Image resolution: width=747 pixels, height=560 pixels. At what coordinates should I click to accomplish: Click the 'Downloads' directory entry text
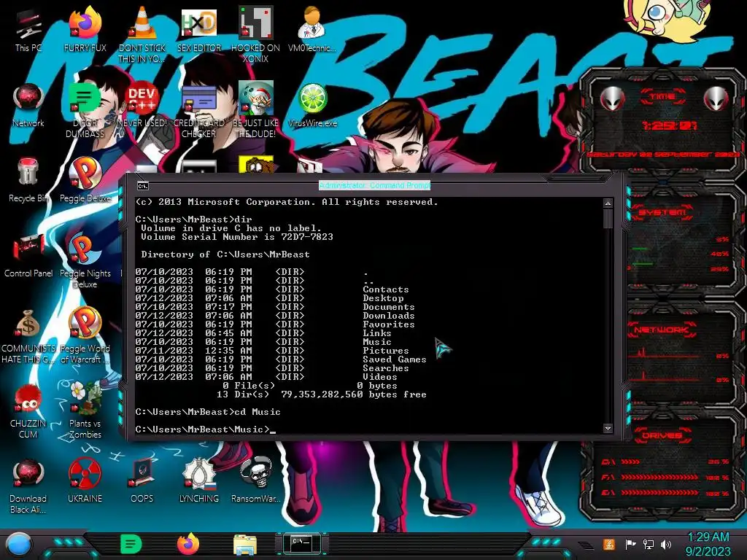pyautogui.click(x=388, y=316)
